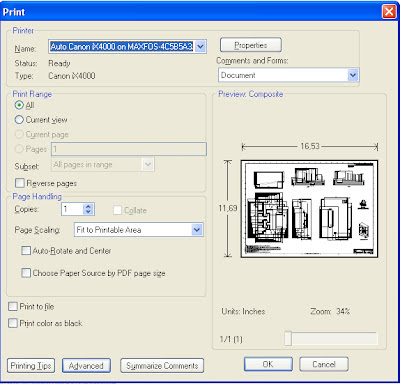The height and width of the screenshot is (384, 400).
Task: Click the '11,69' height dimension label
Action: pyautogui.click(x=228, y=208)
